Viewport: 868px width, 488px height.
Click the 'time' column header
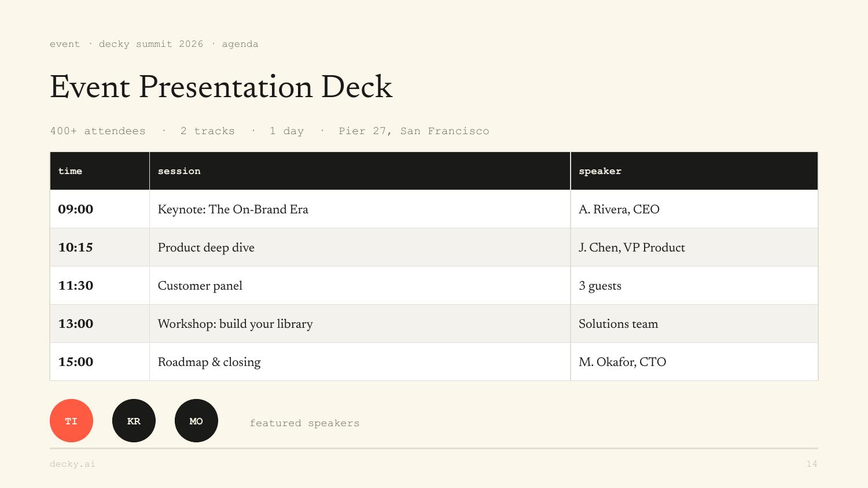(x=100, y=171)
